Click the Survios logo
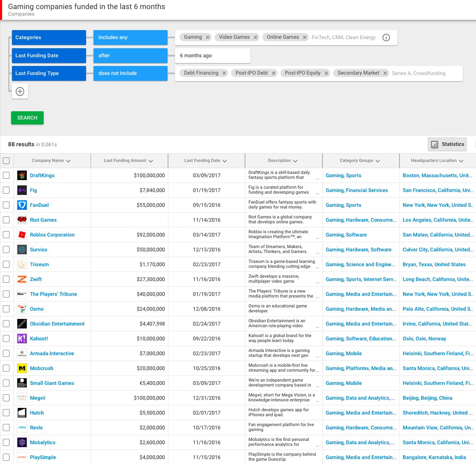Screen dimensions: 476x464 (x=22, y=250)
